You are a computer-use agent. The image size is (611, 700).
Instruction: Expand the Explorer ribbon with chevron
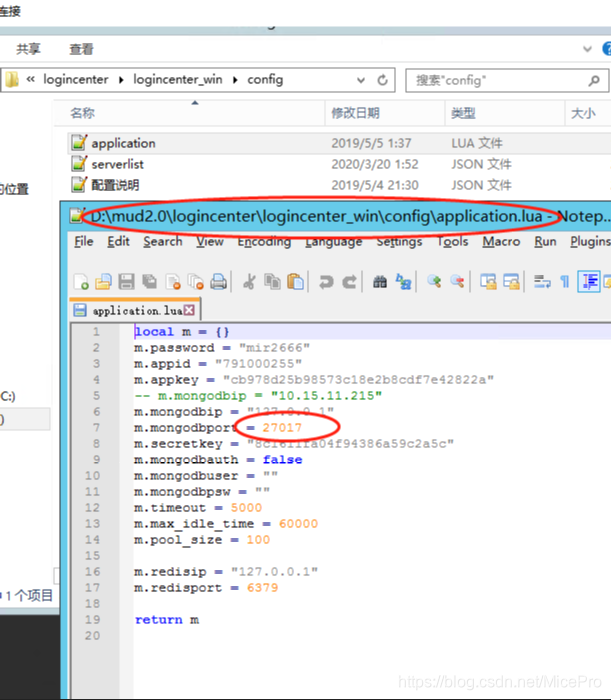(587, 49)
